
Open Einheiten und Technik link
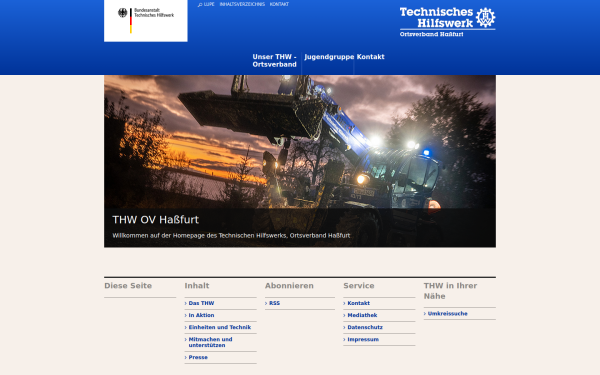tap(220, 328)
